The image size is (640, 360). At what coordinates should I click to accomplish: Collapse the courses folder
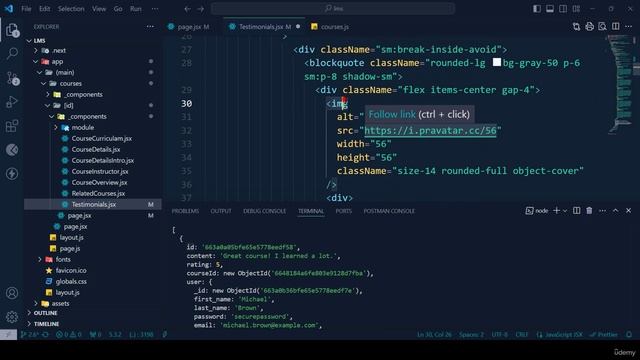tap(44, 84)
